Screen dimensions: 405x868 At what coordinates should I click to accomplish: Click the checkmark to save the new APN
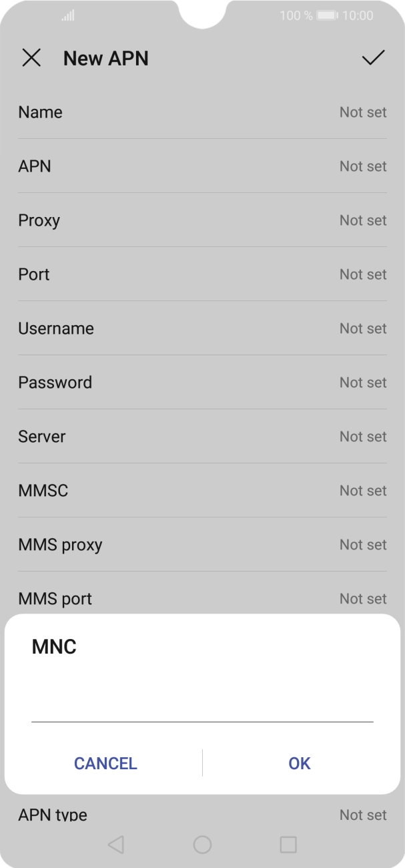tap(373, 59)
